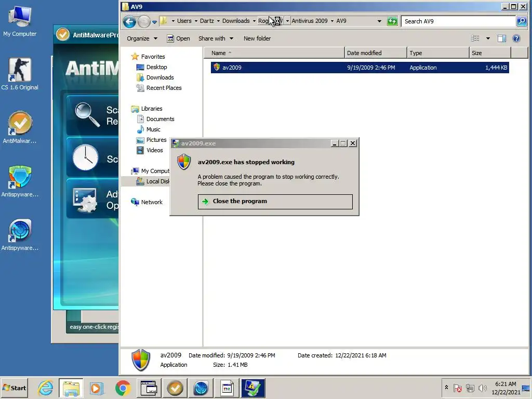Open recent pages dropdown next to Forward
This screenshot has height=399, width=532.
(x=154, y=22)
